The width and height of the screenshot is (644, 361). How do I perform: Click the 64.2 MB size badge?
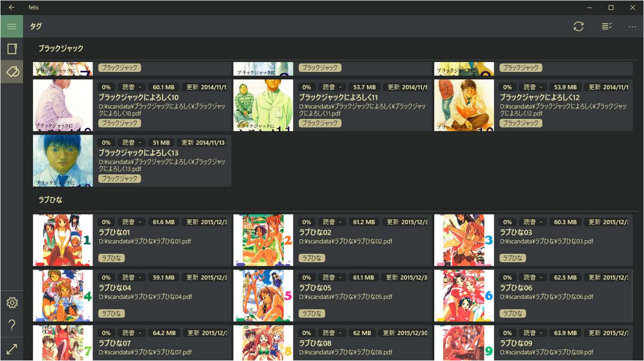click(164, 333)
